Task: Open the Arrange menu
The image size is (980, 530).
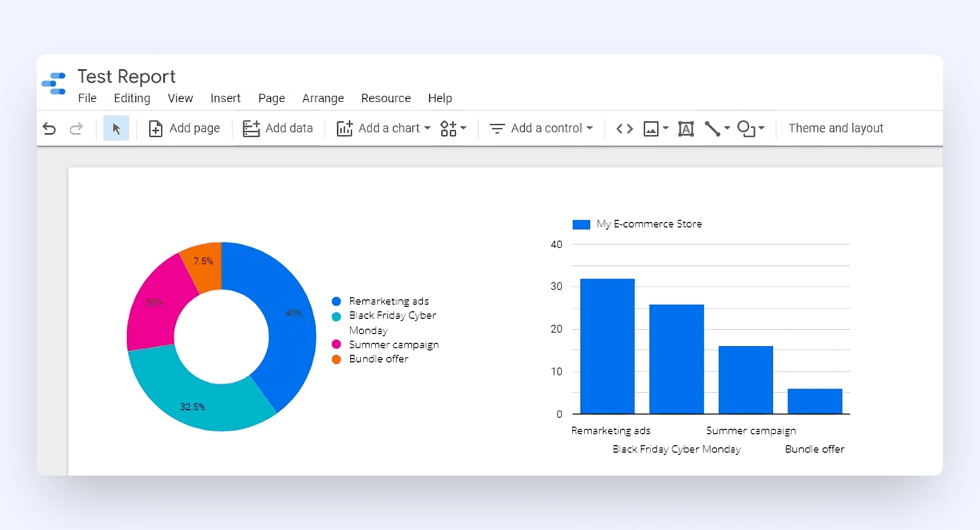Action: pos(323,98)
